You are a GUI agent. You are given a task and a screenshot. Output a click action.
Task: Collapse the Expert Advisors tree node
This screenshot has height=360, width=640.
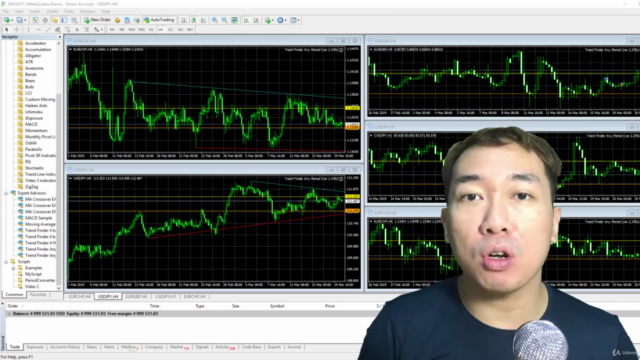pyautogui.click(x=6, y=193)
